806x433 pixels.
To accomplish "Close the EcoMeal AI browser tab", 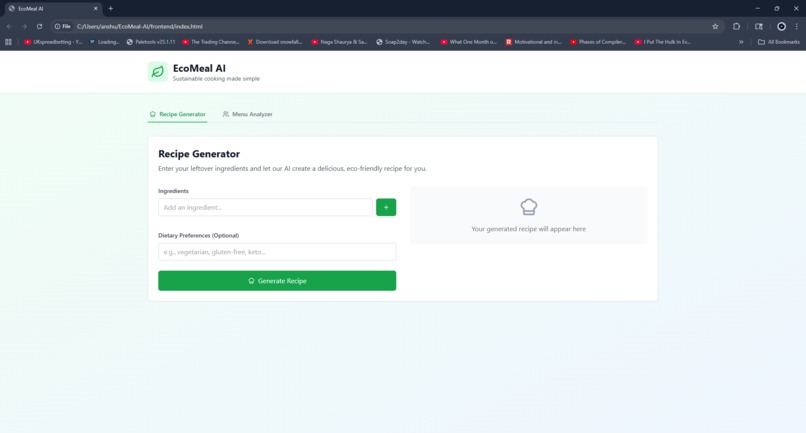I will click(96, 8).
